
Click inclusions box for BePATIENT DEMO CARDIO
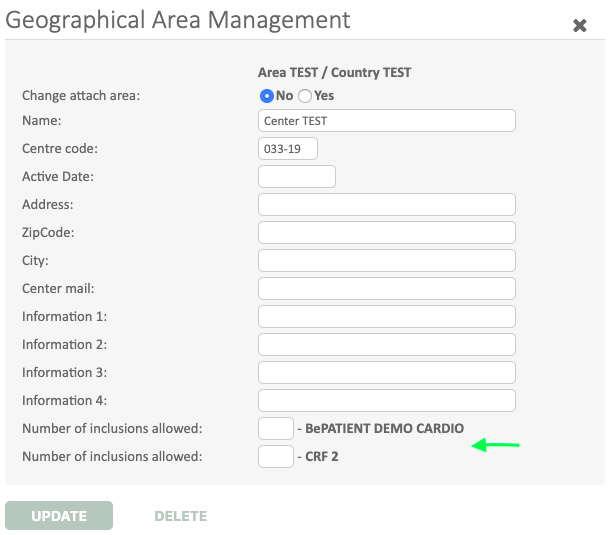pyautogui.click(x=275, y=429)
